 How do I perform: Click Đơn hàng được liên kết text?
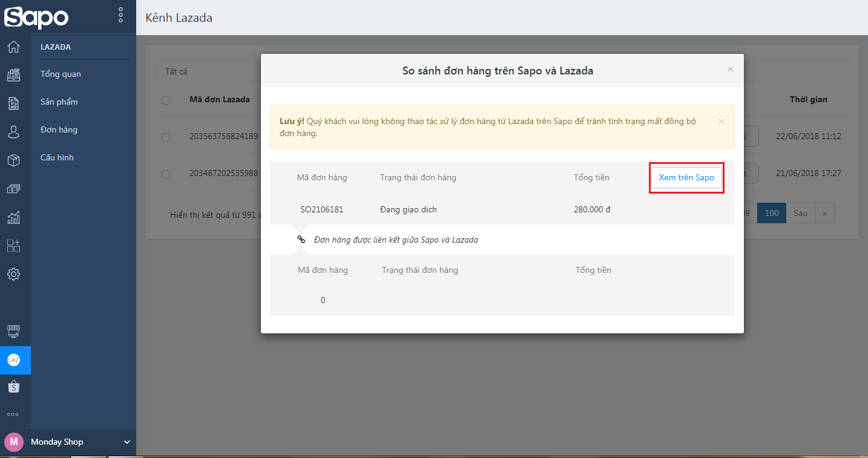tap(396, 240)
